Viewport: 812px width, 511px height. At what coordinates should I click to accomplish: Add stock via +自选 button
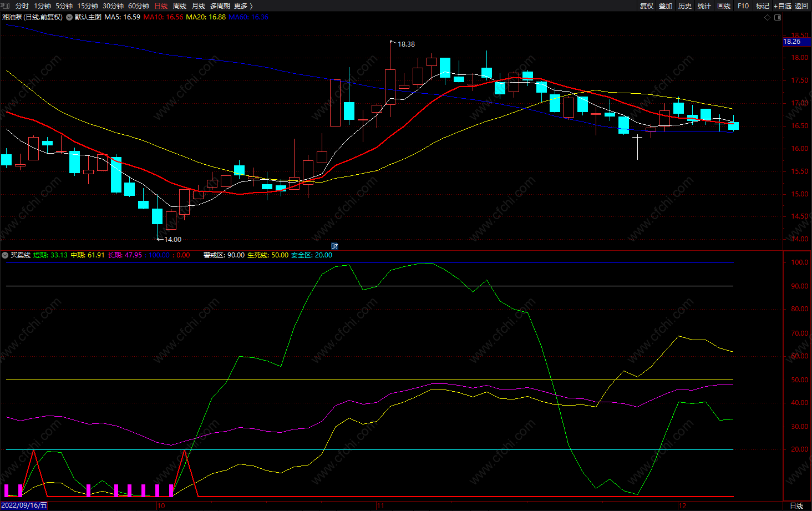coord(783,6)
